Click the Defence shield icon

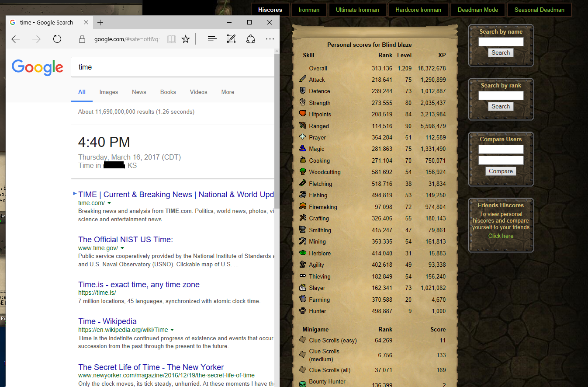[302, 91]
